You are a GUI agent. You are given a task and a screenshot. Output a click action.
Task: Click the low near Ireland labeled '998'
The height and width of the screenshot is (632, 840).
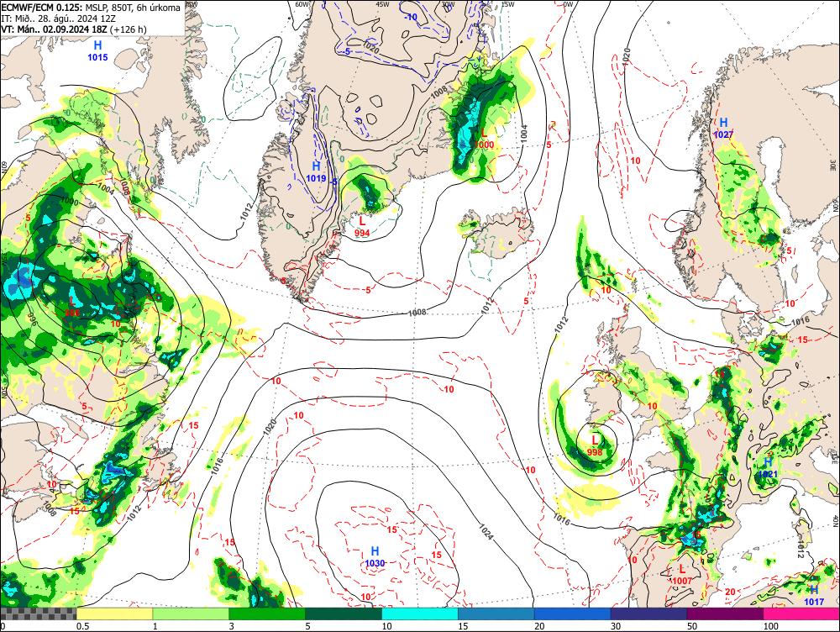coord(595,452)
